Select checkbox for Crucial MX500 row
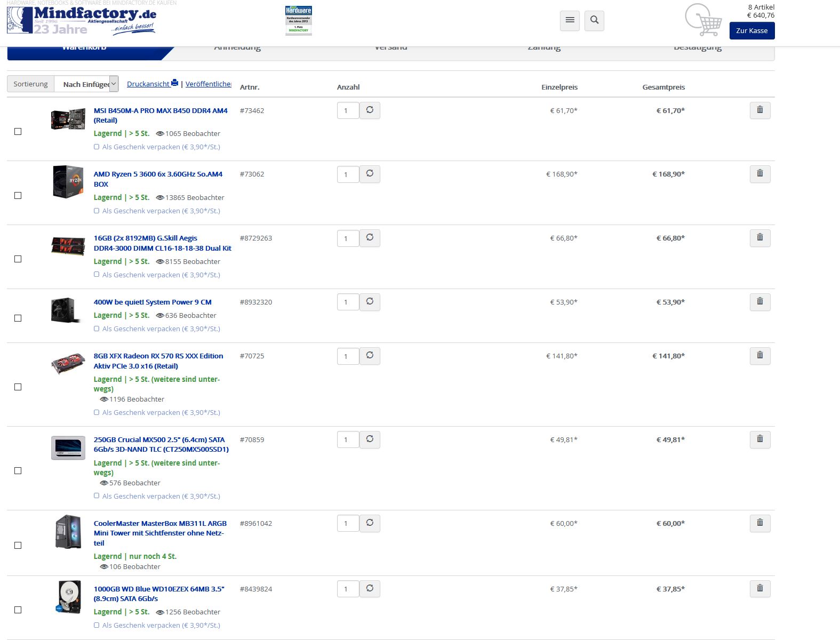 coord(18,470)
